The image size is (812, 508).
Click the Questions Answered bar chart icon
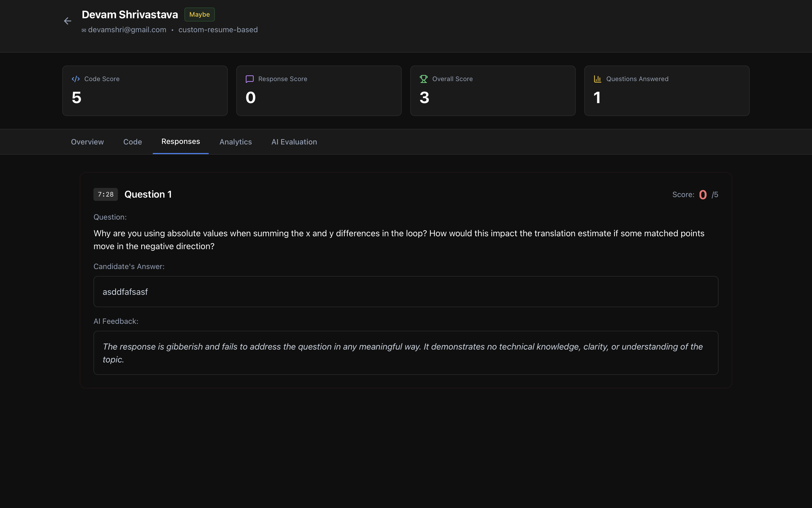[x=598, y=79]
